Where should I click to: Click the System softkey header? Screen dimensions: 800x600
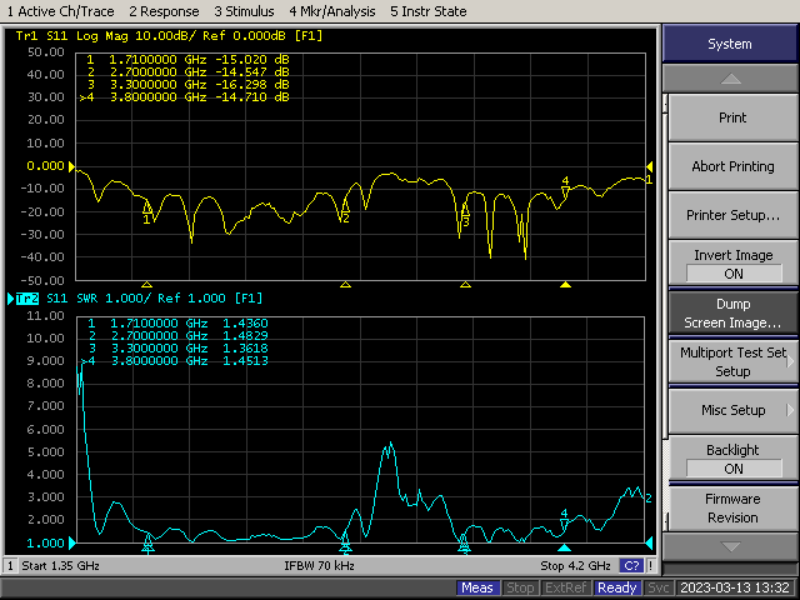730,44
